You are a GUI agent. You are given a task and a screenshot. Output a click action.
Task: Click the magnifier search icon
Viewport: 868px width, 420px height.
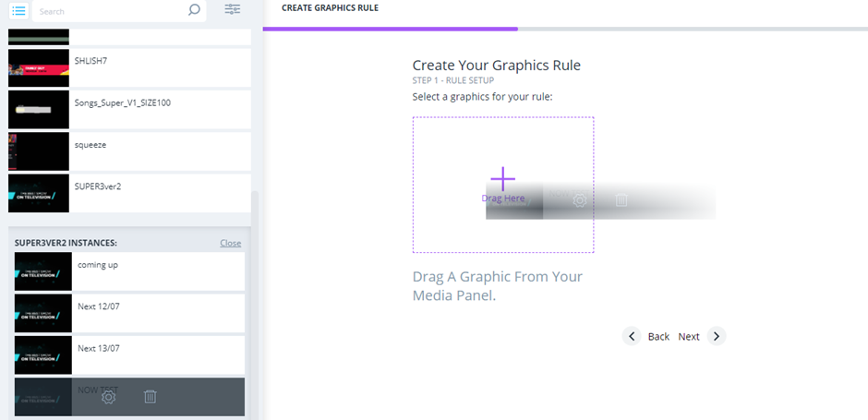pos(194,11)
